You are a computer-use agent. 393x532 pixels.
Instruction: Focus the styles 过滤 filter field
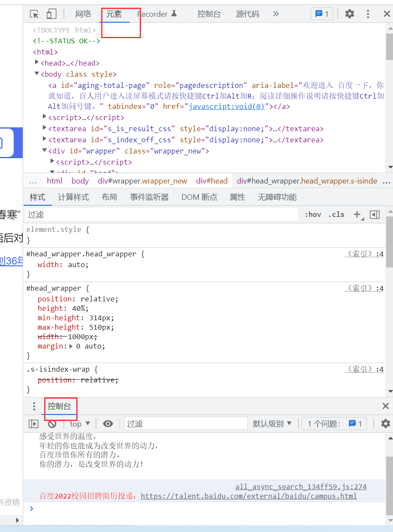[161, 214]
